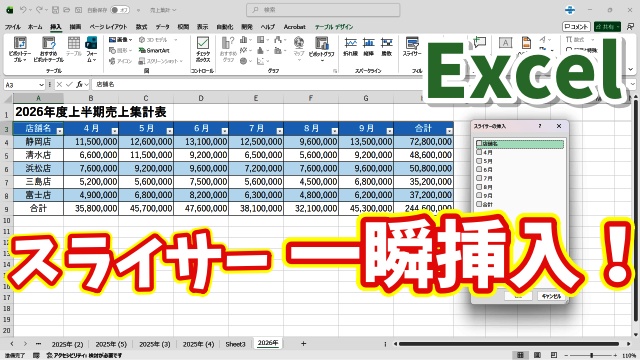The image size is (640, 360).
Task: Check 店舗名 in slicer dialog
Action: coord(479,143)
